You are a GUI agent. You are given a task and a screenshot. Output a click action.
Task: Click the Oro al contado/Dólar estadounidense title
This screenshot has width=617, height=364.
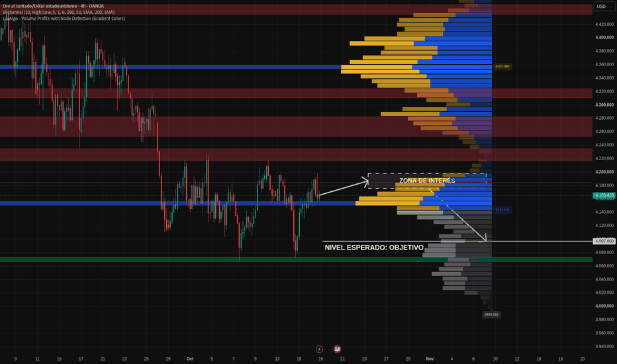coord(53,7)
